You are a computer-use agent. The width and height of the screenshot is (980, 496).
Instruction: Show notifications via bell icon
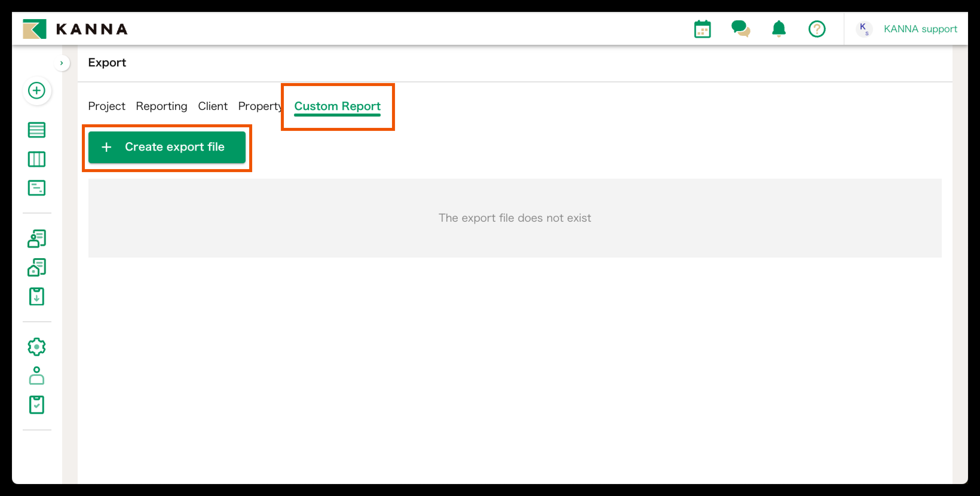tap(779, 29)
